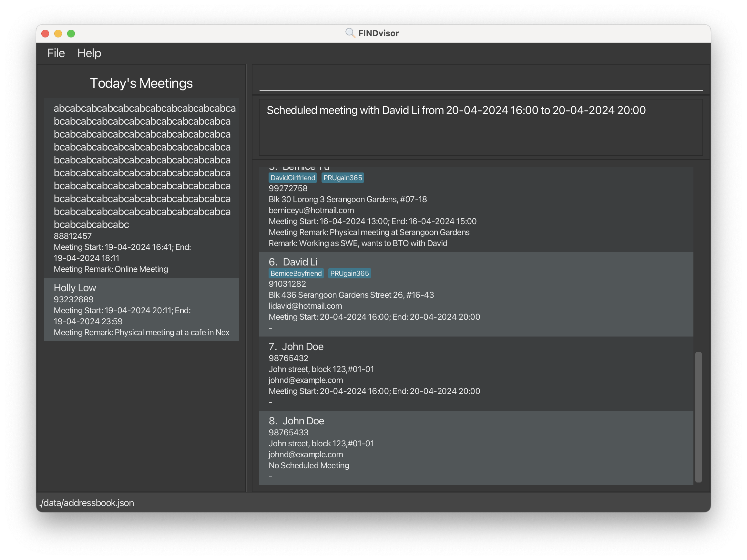
Task: Select the abcabc meeting card entry
Action: point(141,187)
